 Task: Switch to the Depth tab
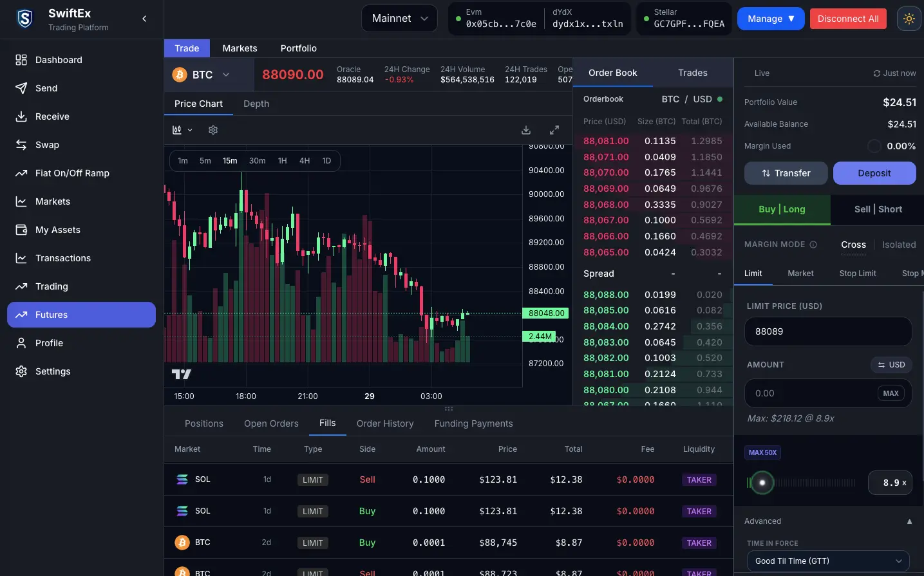(256, 104)
